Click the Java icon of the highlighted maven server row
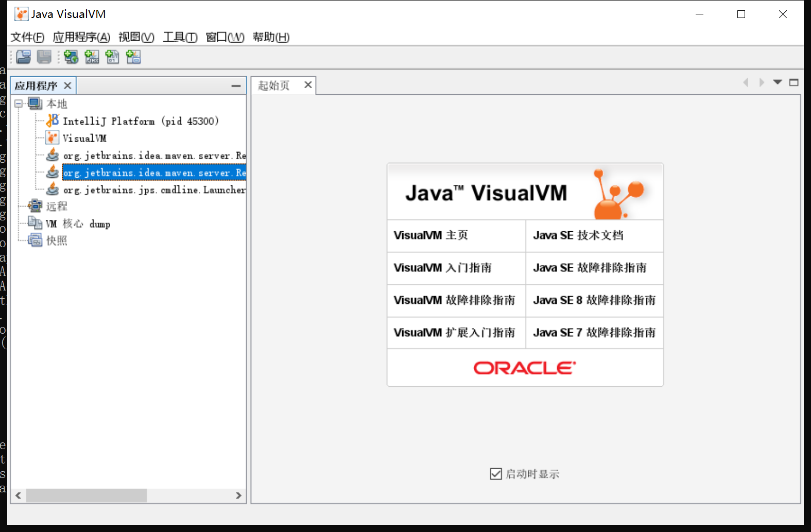Image resolution: width=811 pixels, height=532 pixels. coord(53,172)
